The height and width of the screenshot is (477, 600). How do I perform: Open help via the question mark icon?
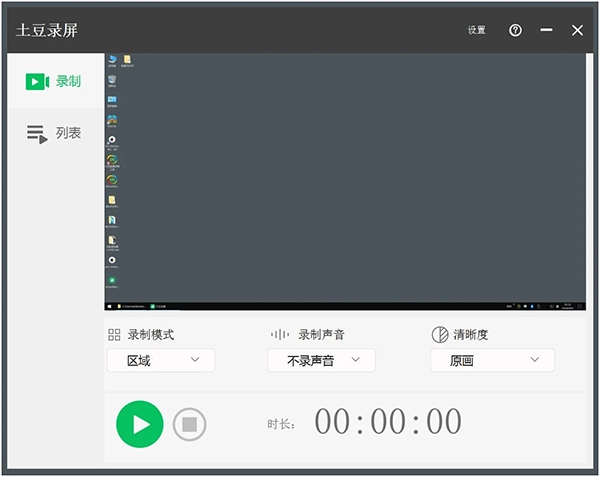(x=515, y=30)
